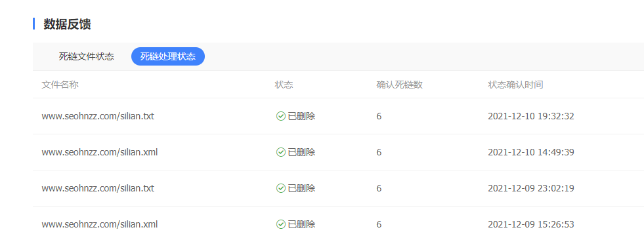Click dead link count in second row
Image resolution: width=644 pixels, height=238 pixels.
pos(379,153)
